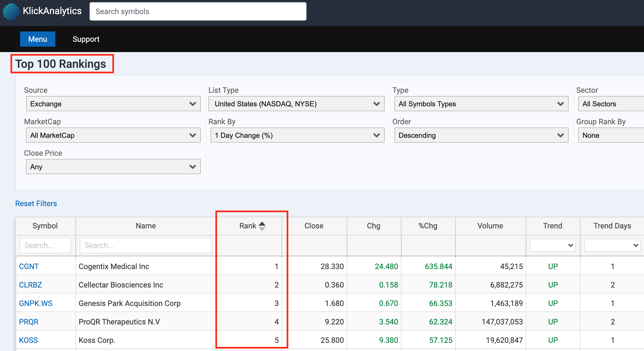Click the Name column search box
This screenshot has height=351, width=644.
(146, 245)
